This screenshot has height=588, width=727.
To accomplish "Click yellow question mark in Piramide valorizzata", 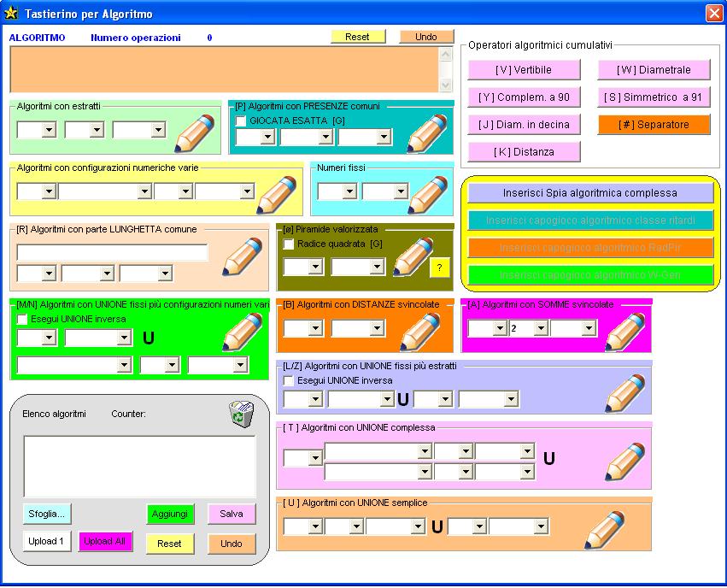I will [x=439, y=268].
